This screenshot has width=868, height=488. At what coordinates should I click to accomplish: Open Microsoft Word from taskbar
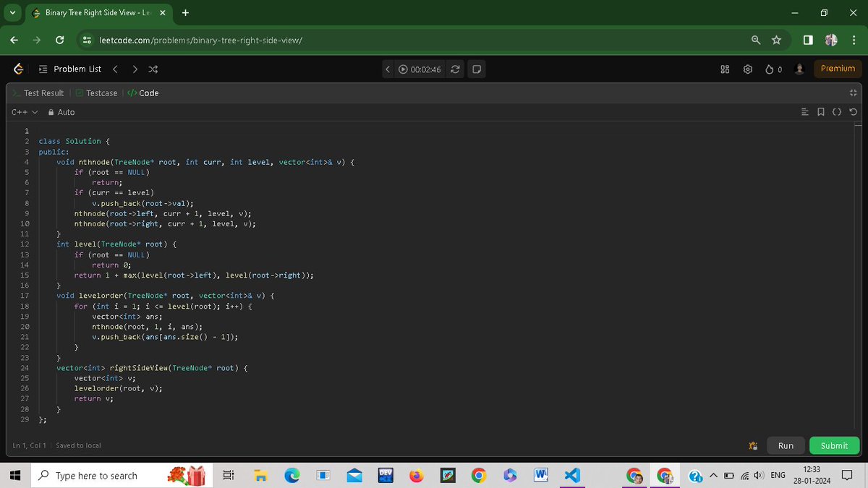point(540,475)
